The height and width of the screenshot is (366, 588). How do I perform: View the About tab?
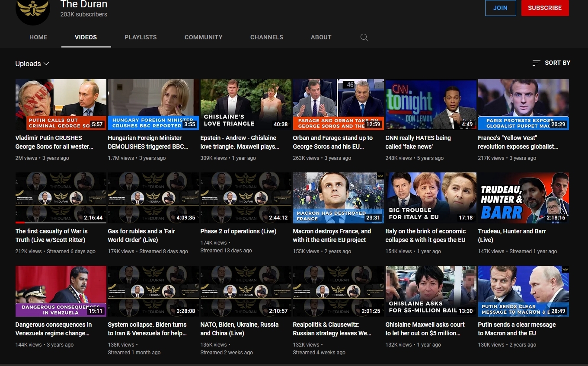coord(321,37)
